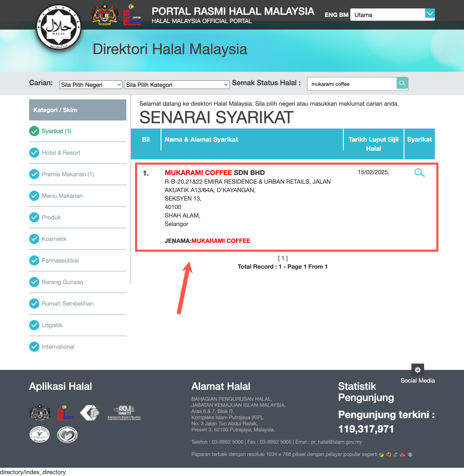Open company details magnifier for Mukarami Coffee
Image resolution: width=464 pixels, height=476 pixels.
(x=419, y=172)
